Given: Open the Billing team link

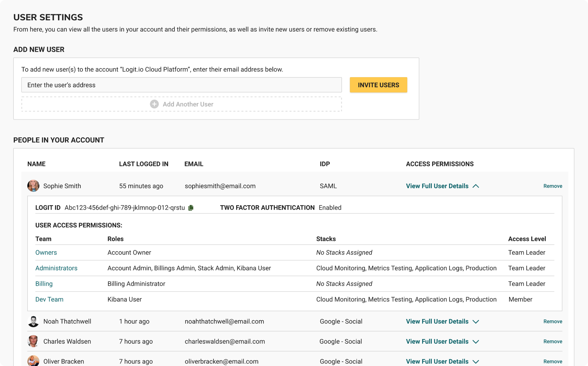Looking at the screenshot, I should click(x=44, y=283).
